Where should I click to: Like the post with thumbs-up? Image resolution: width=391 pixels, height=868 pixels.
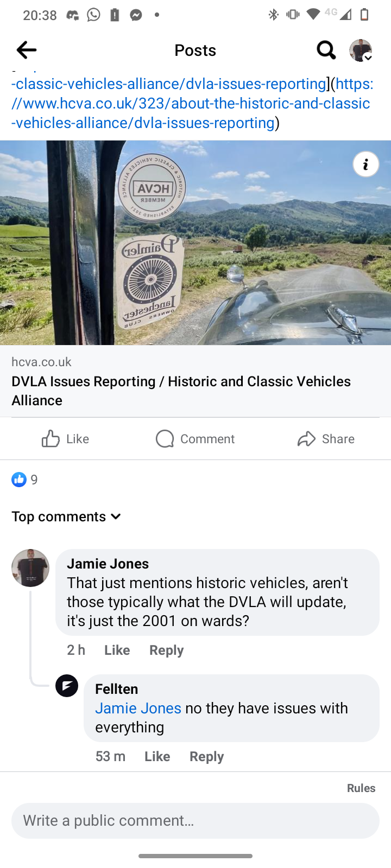[65, 439]
